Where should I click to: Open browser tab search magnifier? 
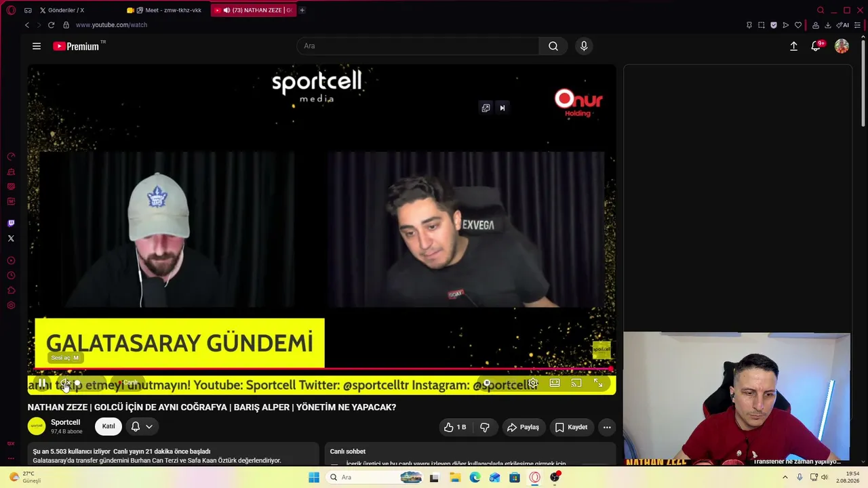point(821,10)
